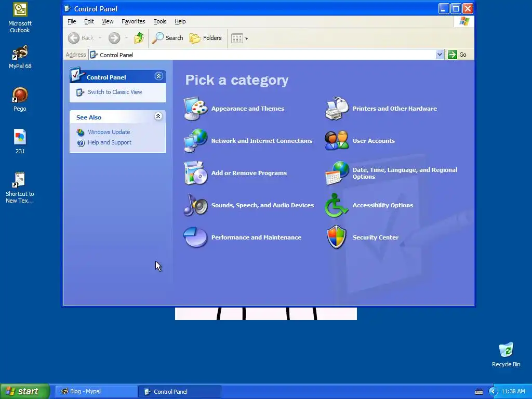Click the Accessibility Options wheelchair icon
The image size is (532, 399).
[x=336, y=205]
